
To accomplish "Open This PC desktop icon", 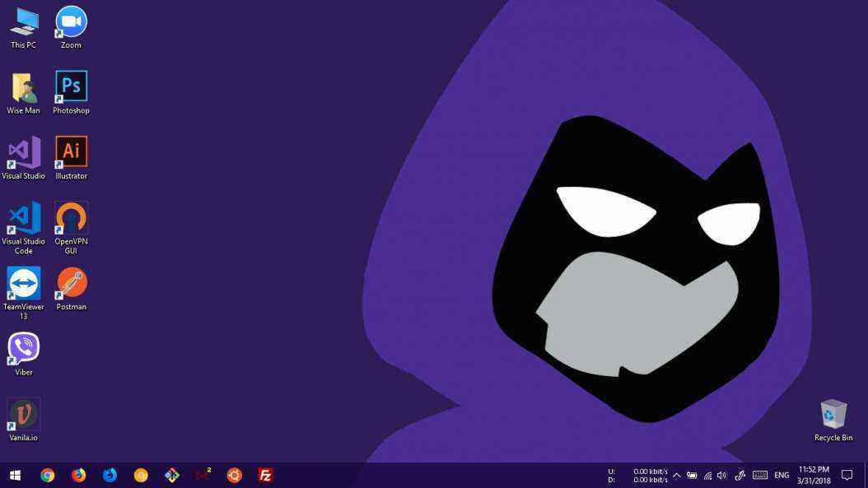I will click(24, 28).
